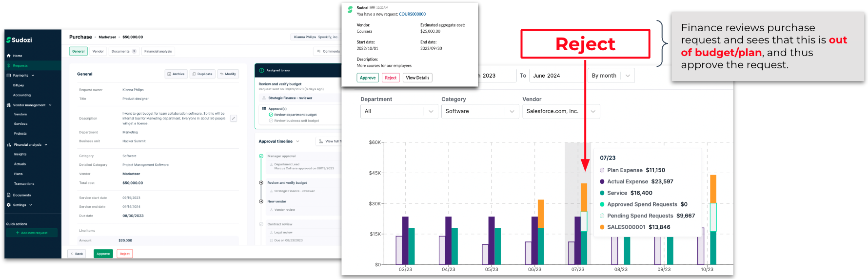Click the New vendor step marker
This screenshot has width=868, height=279.
coord(261,201)
